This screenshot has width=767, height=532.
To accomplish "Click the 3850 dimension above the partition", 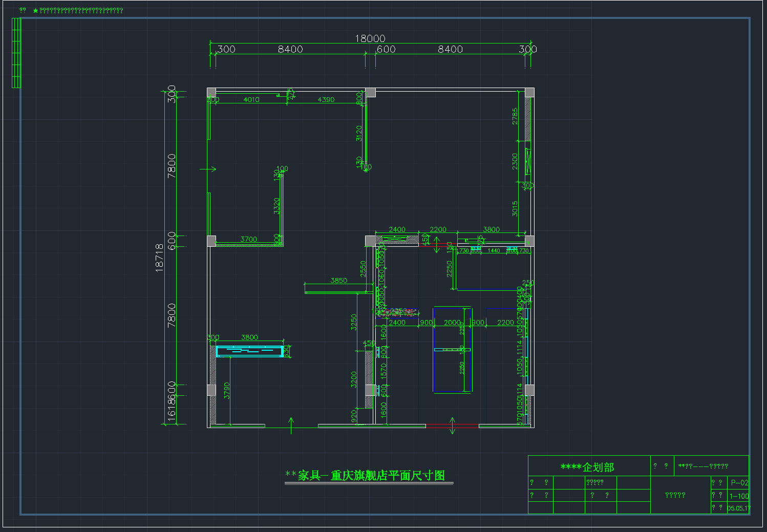I will pyautogui.click(x=338, y=281).
